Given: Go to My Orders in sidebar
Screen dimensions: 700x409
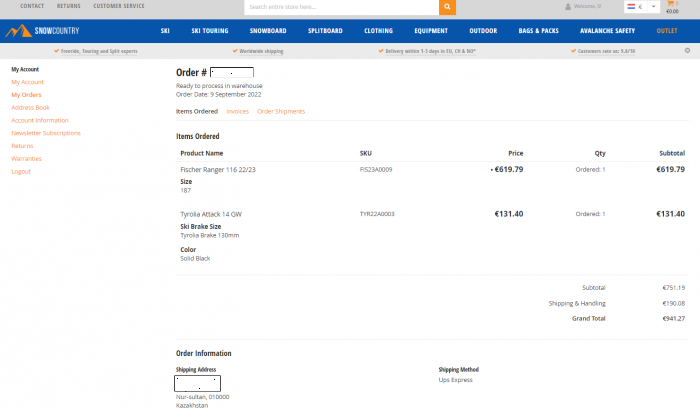Looking at the screenshot, I should [x=26, y=95].
